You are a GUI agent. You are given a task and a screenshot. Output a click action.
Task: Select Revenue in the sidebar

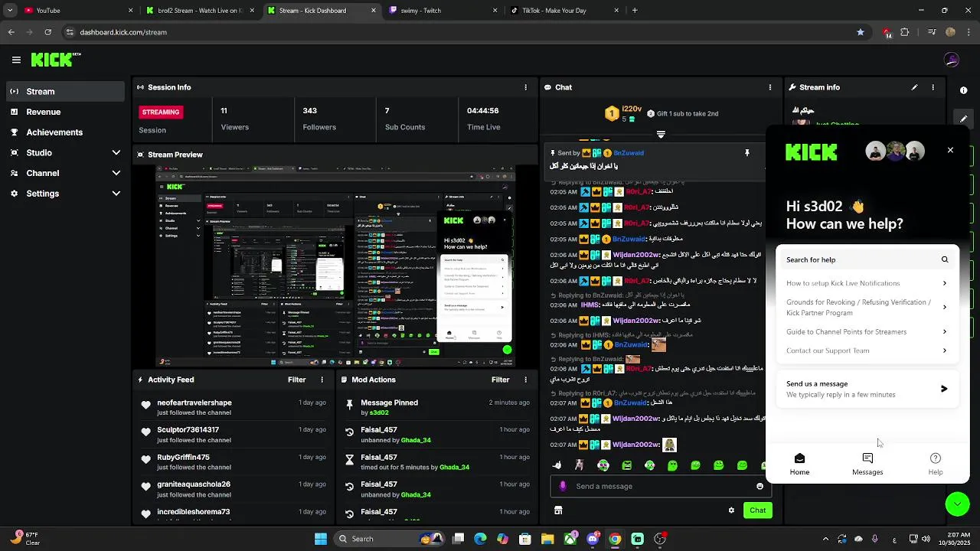[65, 112]
